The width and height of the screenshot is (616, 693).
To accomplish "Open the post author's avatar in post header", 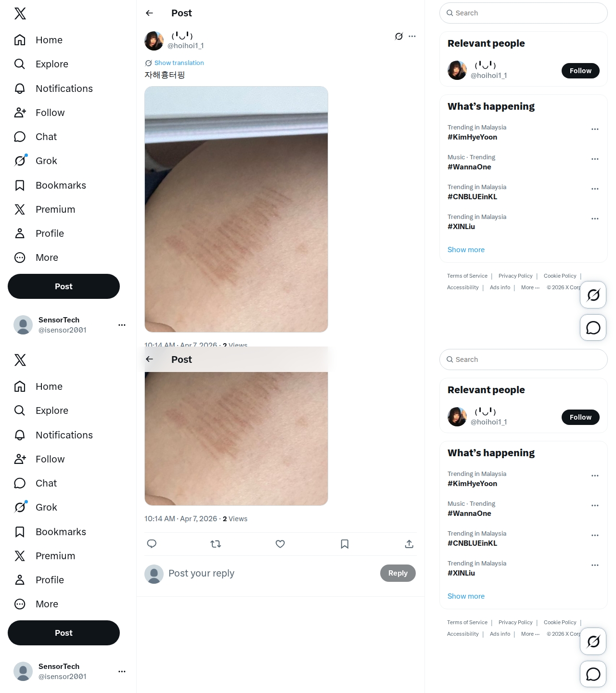I will click(x=154, y=41).
